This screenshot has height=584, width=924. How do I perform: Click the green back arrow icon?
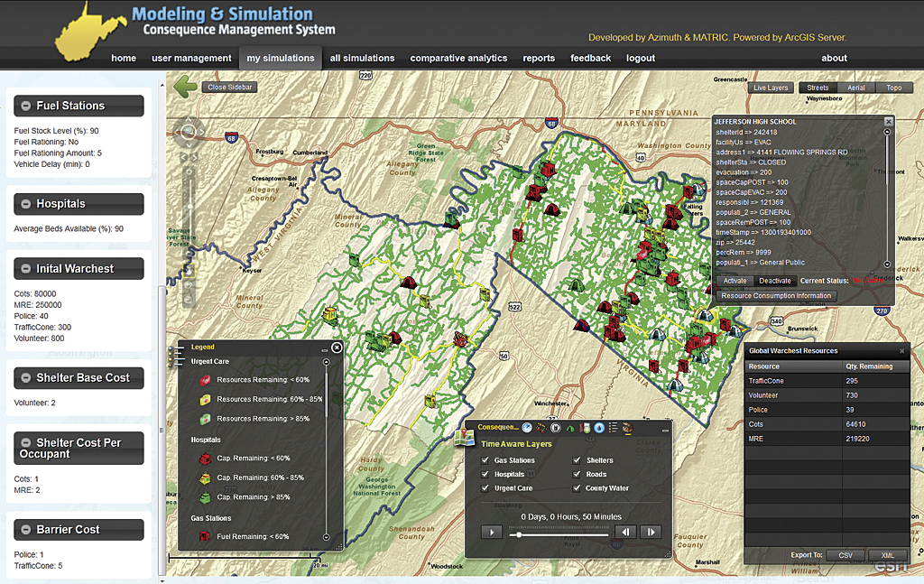(x=186, y=87)
